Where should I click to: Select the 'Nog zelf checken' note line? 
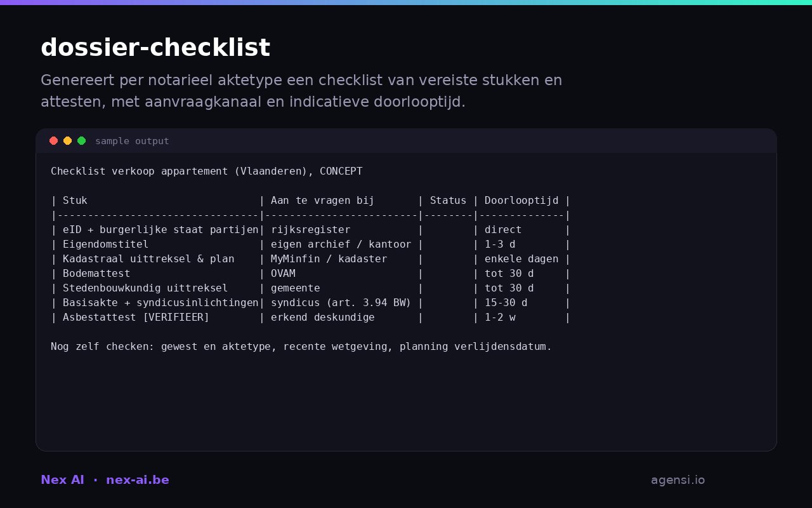pyautogui.click(x=301, y=347)
